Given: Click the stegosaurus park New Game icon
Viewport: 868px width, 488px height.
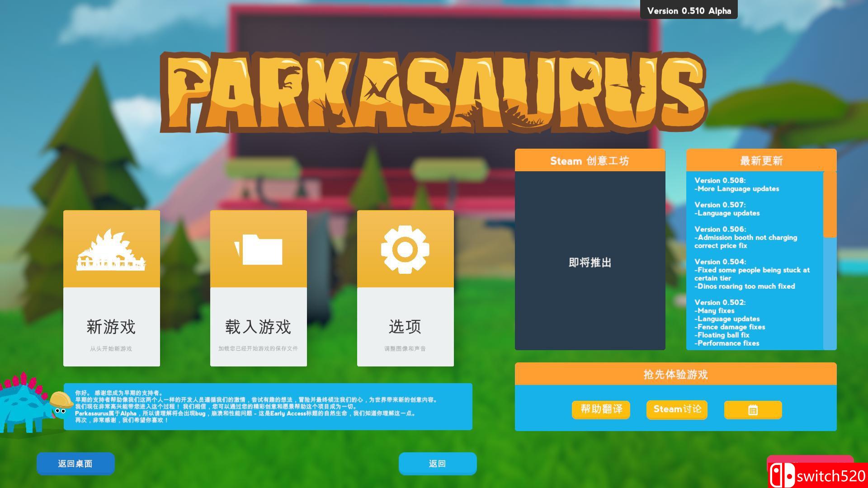Looking at the screenshot, I should coord(111,250).
